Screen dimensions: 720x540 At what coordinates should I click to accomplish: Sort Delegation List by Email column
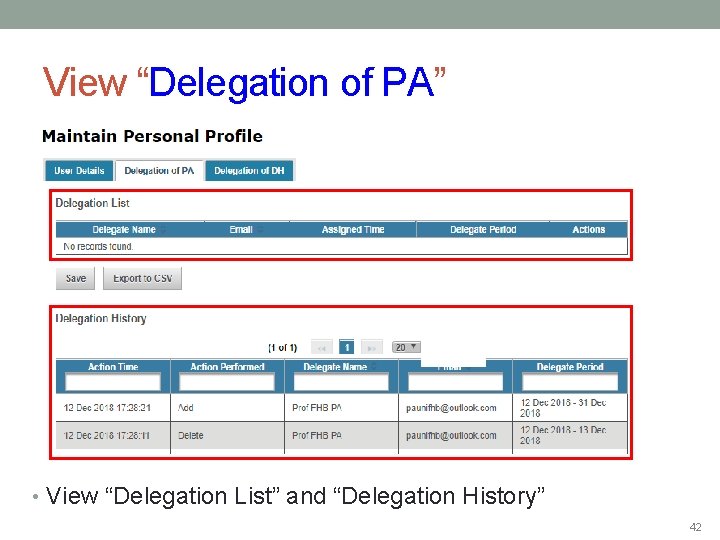tap(247, 229)
